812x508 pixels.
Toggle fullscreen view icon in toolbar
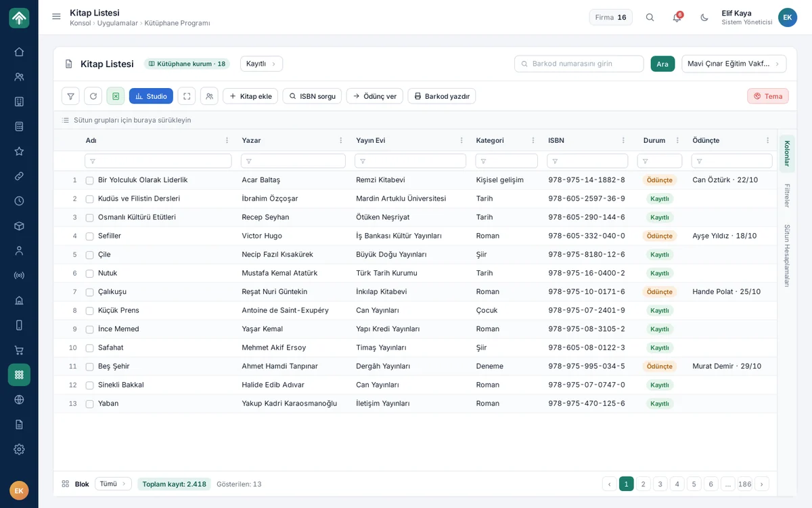(187, 96)
